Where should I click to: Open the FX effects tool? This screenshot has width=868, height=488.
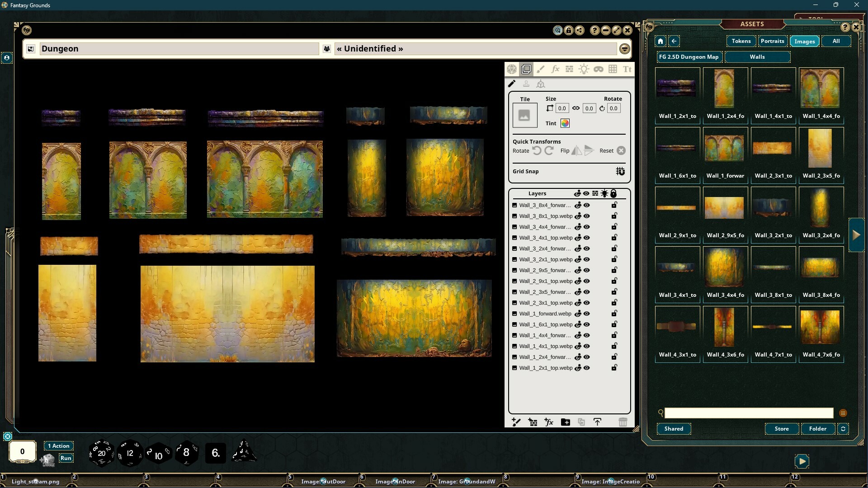(x=555, y=69)
